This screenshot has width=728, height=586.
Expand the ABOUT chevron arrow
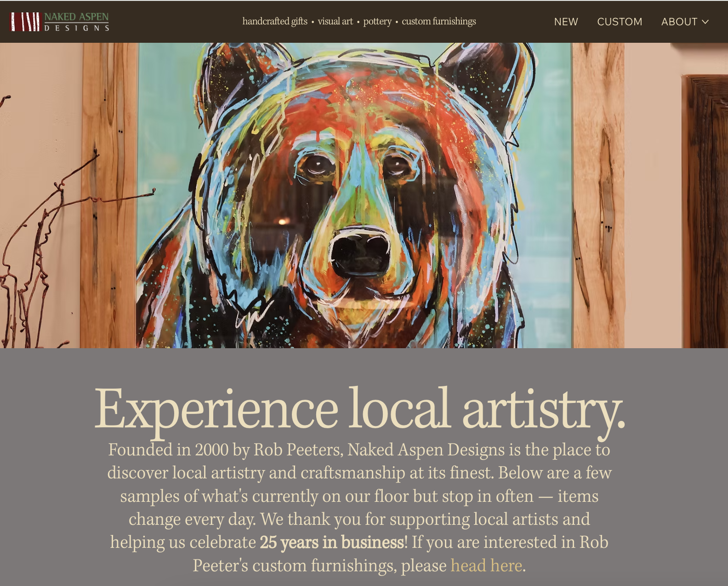[x=705, y=22]
